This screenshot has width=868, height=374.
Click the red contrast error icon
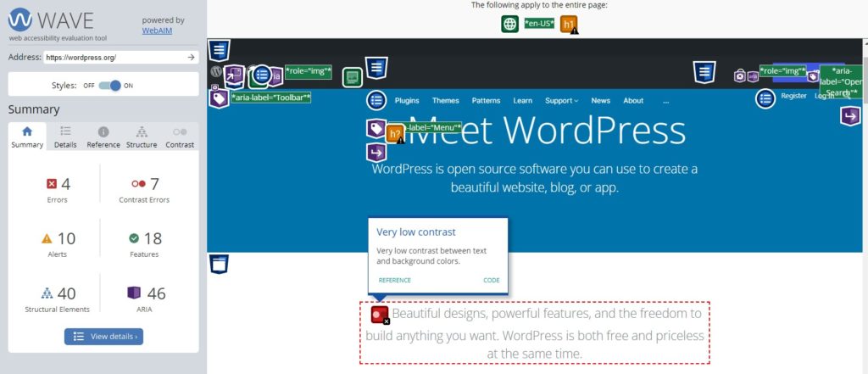380,315
